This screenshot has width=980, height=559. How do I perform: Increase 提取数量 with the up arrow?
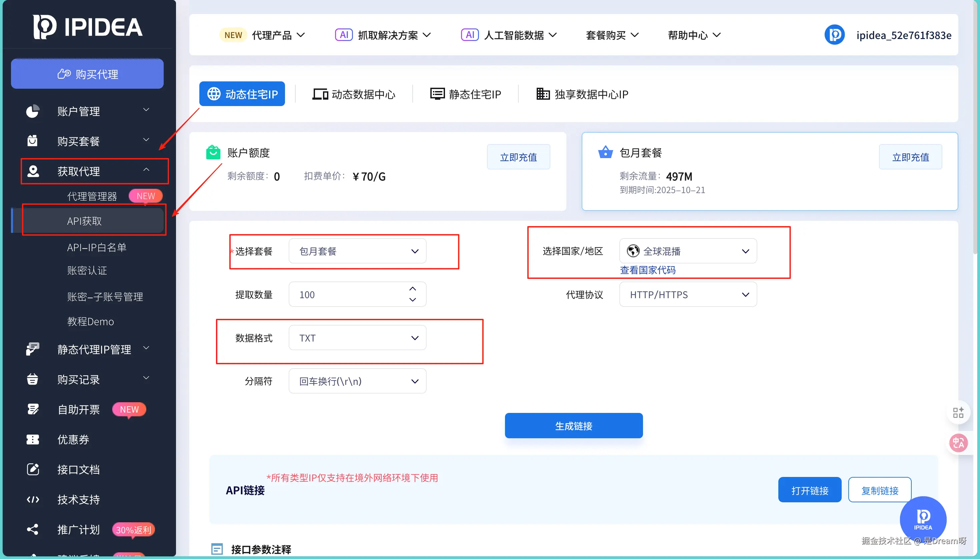point(412,289)
